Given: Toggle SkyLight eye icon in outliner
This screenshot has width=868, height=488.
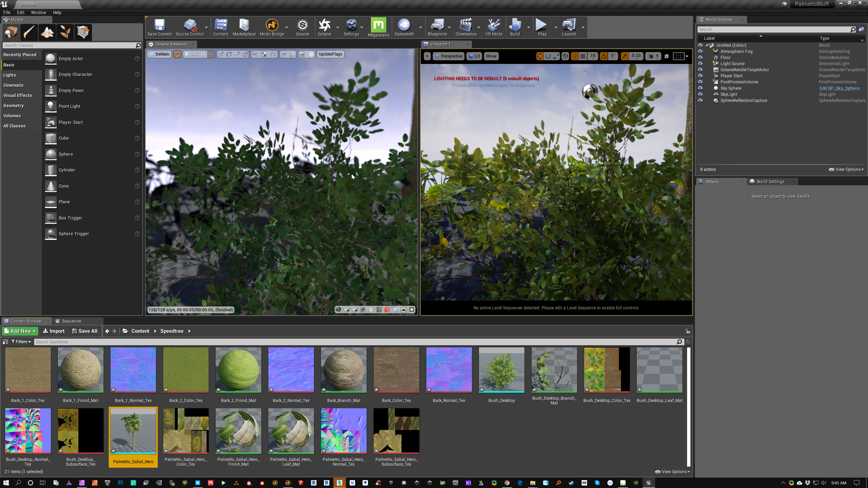Looking at the screenshot, I should coord(700,94).
